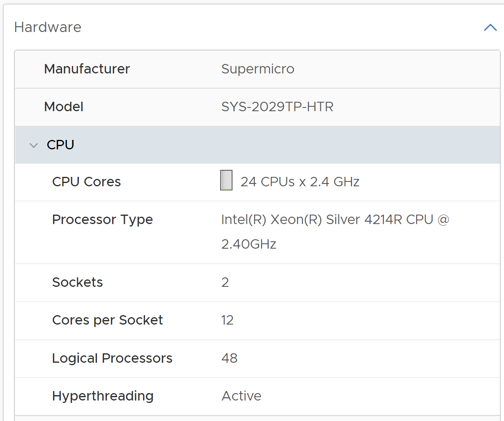Click the Sockets row label
Screen dimensions: 504x421
(77, 282)
